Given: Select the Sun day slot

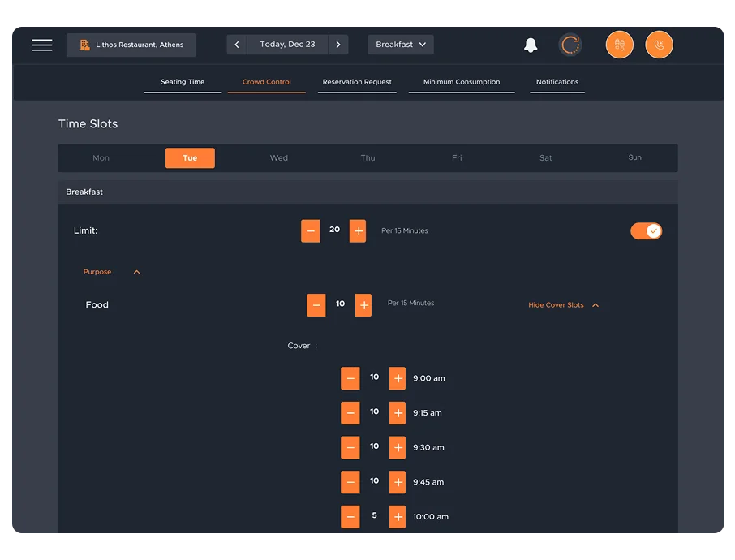Looking at the screenshot, I should click(634, 157).
